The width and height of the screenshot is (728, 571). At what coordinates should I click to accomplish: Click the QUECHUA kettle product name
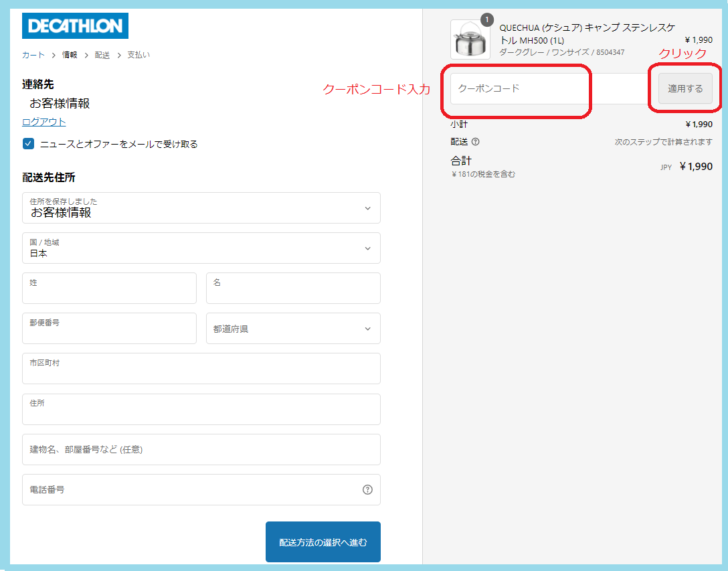click(x=587, y=34)
